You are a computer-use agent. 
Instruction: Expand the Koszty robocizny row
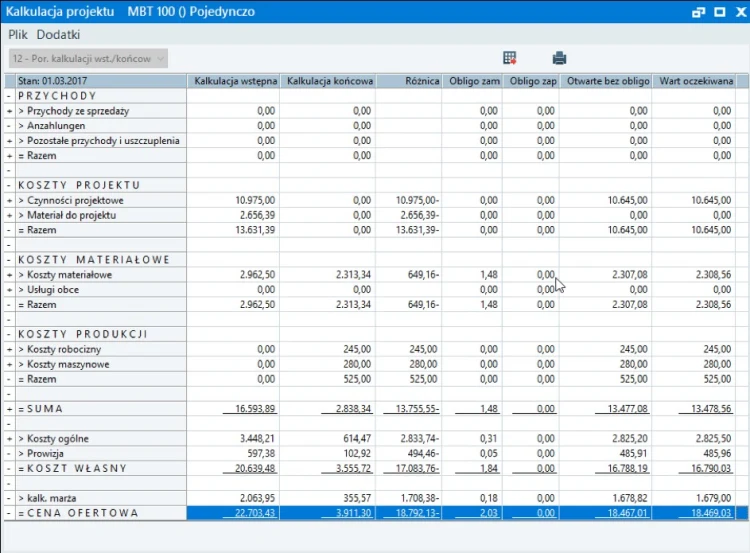point(9,349)
